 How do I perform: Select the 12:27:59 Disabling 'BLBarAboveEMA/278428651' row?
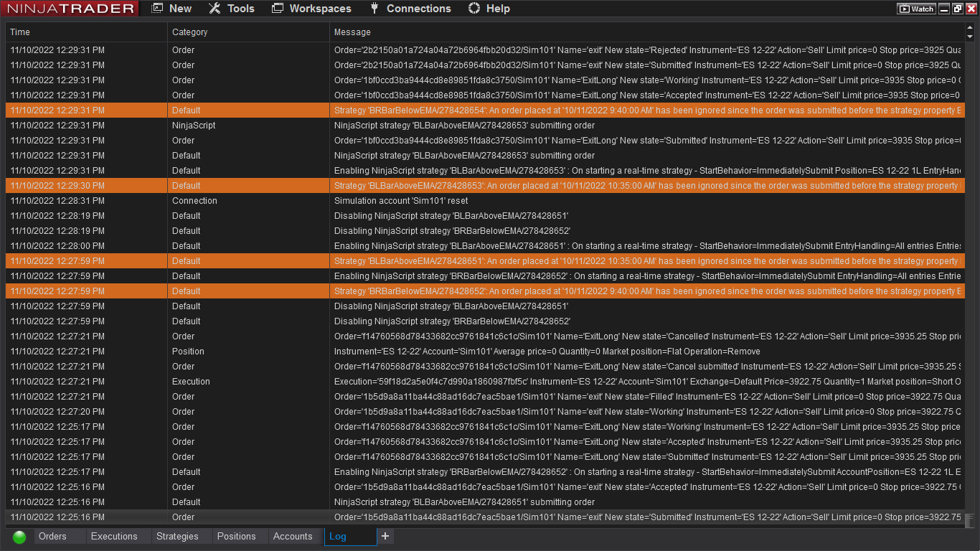pos(485,306)
